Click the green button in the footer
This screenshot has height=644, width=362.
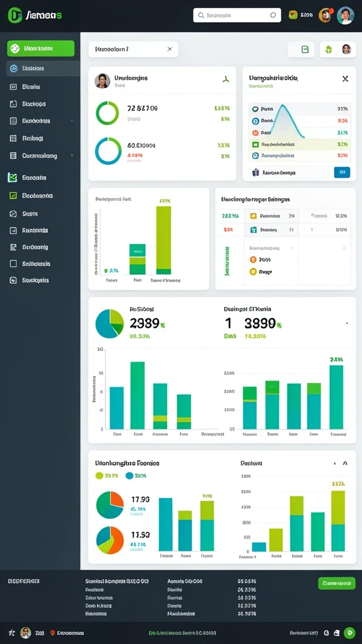tap(337, 583)
